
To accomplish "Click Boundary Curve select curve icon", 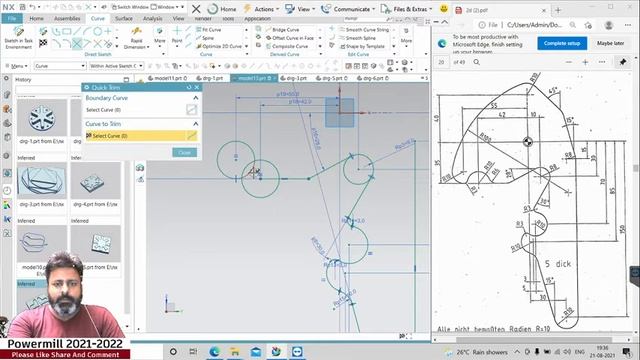I will [191, 109].
